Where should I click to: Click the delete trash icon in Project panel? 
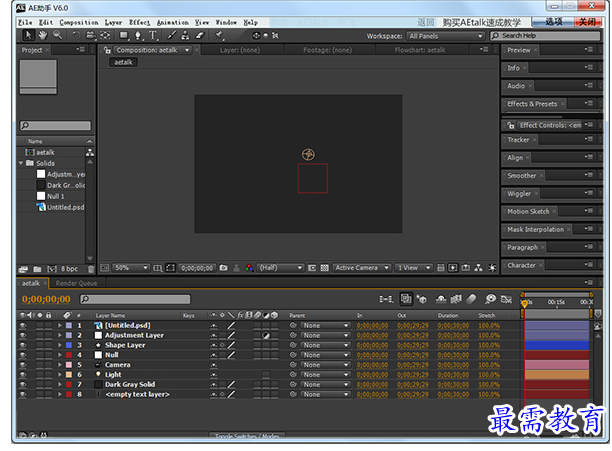coord(91,269)
